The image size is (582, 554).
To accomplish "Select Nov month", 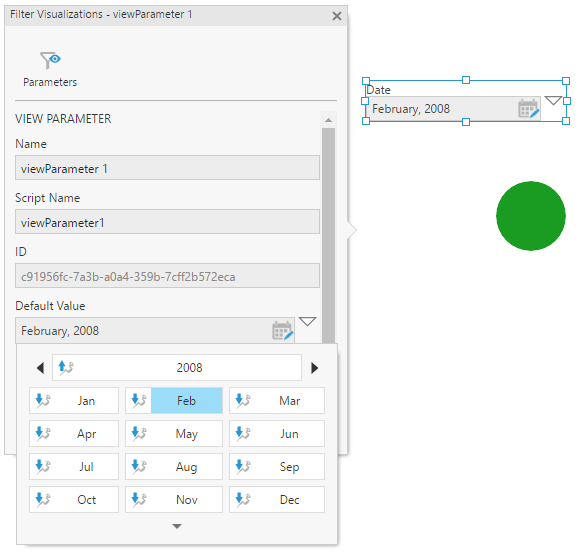I will [x=186, y=500].
